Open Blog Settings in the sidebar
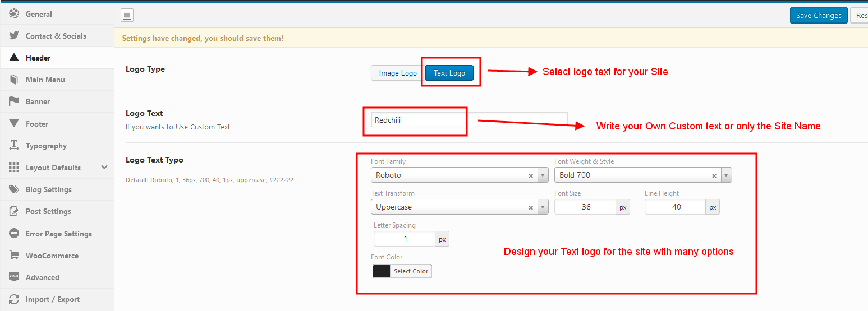Screen dimensions: 868x311 point(57,189)
